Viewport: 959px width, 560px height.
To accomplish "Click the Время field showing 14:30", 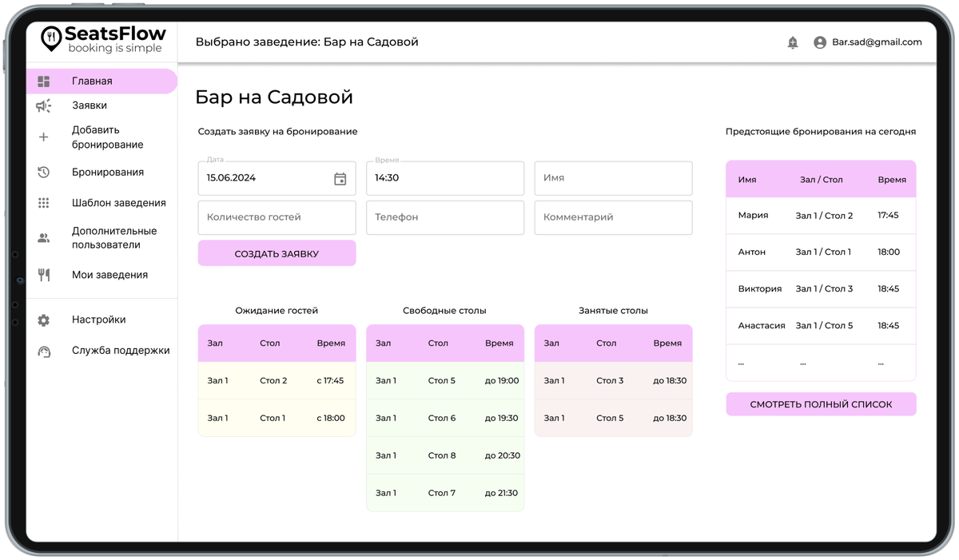I will pos(445,178).
